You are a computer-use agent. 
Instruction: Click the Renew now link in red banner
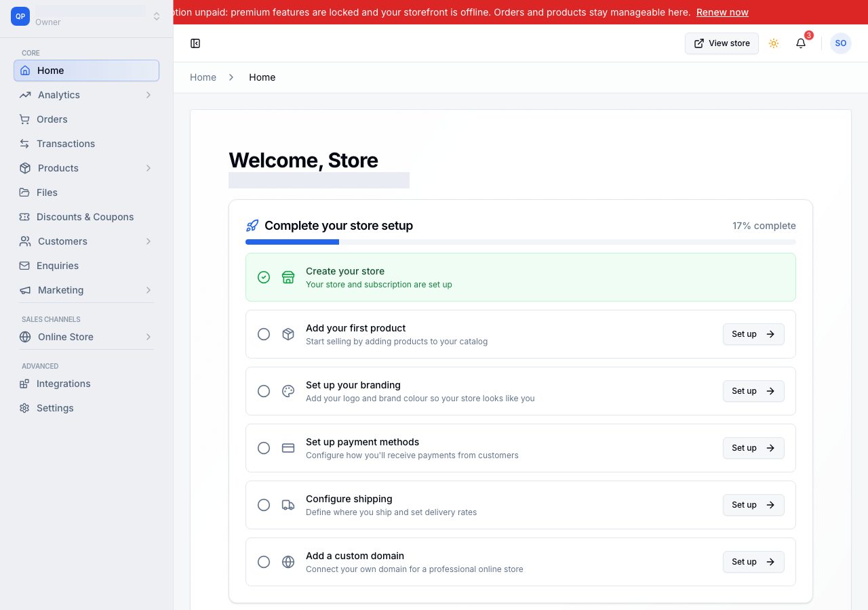[x=722, y=12]
